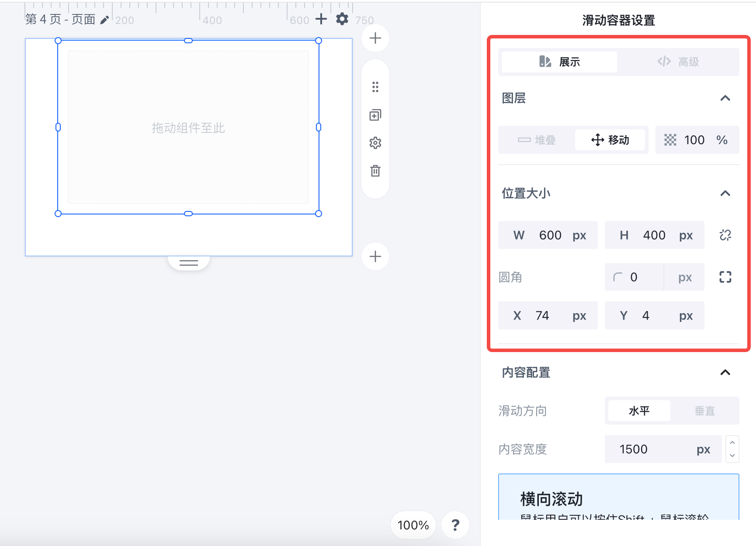Click the height H input field
The width and height of the screenshot is (756, 546).
pyautogui.click(x=655, y=235)
